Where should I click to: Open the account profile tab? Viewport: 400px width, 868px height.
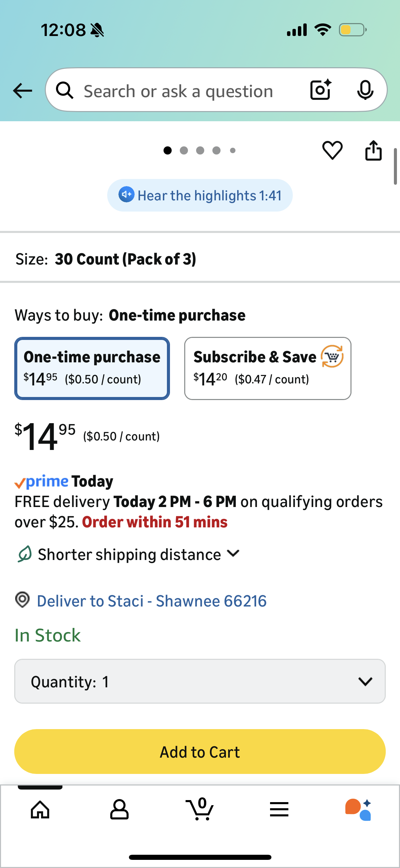pyautogui.click(x=119, y=809)
